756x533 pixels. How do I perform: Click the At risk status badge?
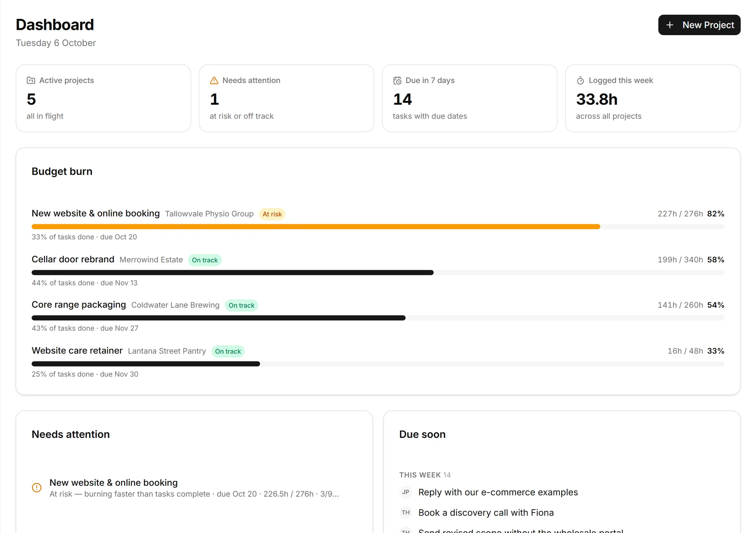pyautogui.click(x=272, y=214)
